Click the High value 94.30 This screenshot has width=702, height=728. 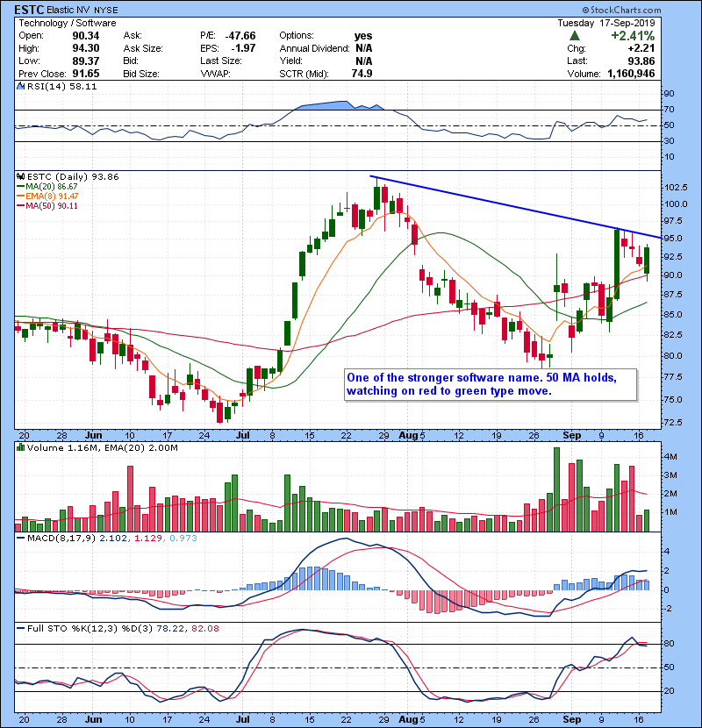[x=86, y=48]
